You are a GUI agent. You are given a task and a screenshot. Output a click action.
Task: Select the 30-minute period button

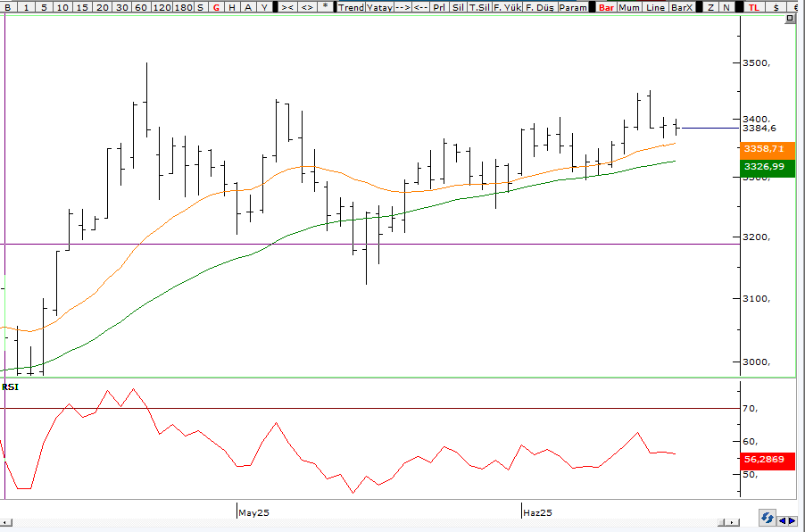(x=122, y=7)
